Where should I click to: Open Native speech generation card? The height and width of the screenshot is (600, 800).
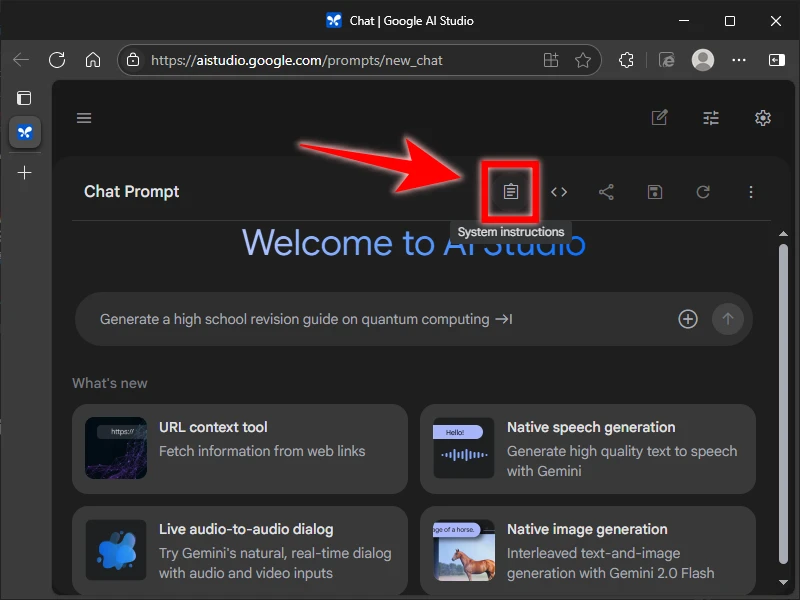(x=588, y=449)
